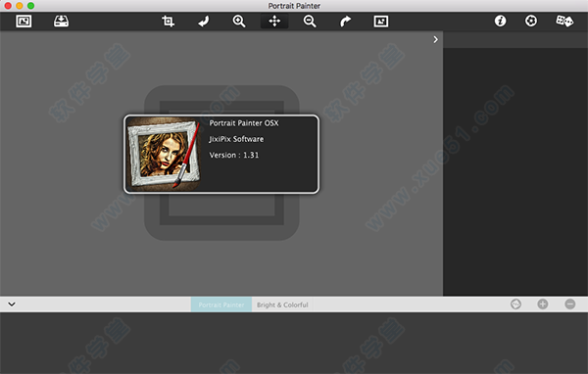The height and width of the screenshot is (374, 588).
Task: Collapse the right side panel with the chevron
Action: coord(435,39)
